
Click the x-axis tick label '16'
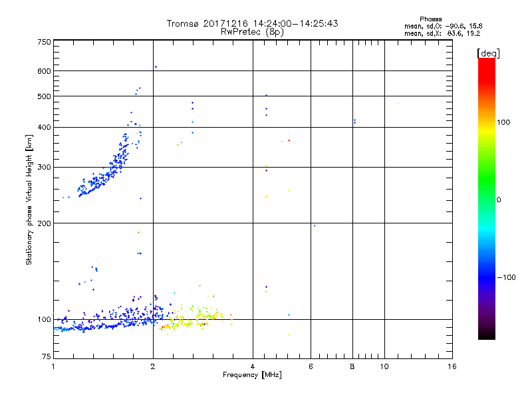pos(452,366)
